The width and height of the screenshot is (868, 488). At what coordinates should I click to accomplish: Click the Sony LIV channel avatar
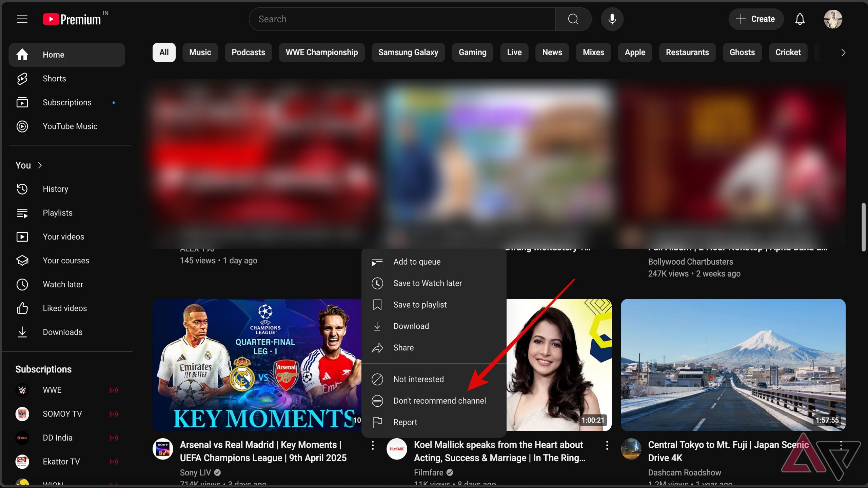[163, 449]
